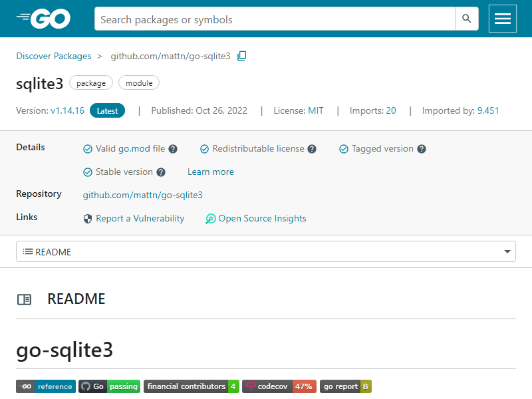
Task: Click the README book icon
Action: [x=25, y=300]
